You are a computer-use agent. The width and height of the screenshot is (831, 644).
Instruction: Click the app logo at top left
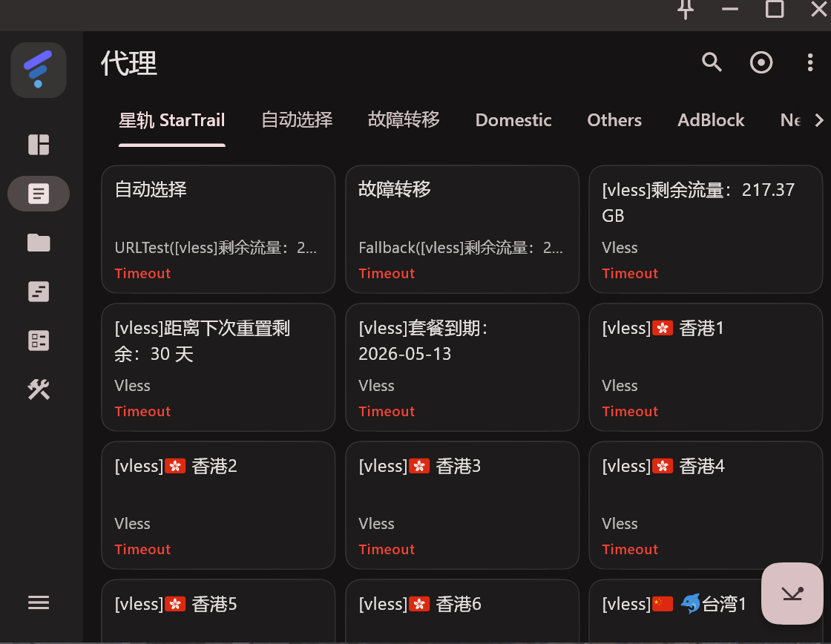pyautogui.click(x=39, y=70)
